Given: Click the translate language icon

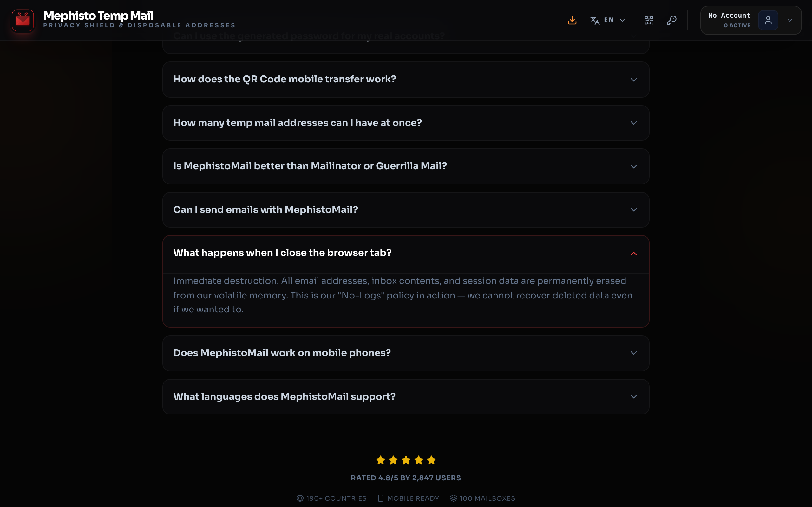Looking at the screenshot, I should pyautogui.click(x=595, y=20).
